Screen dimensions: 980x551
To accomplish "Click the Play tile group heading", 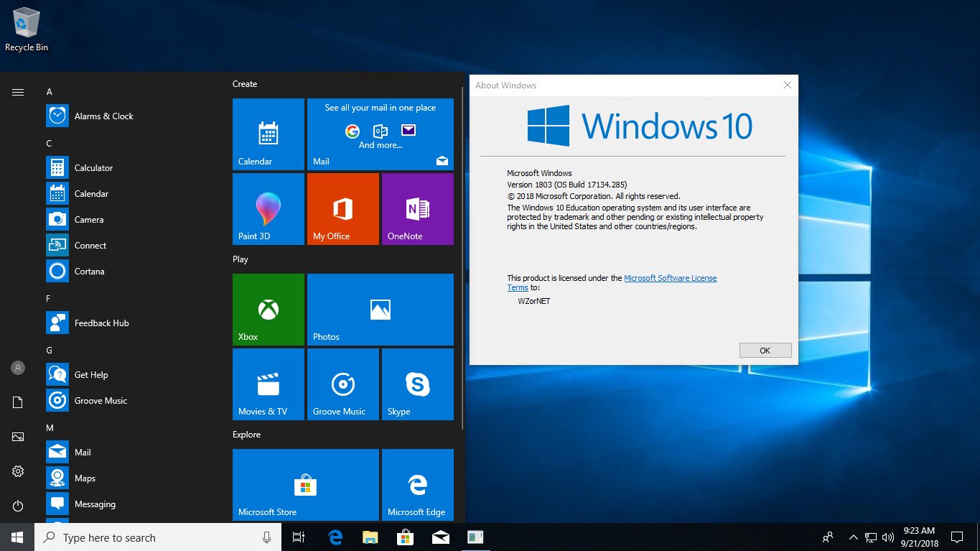I will click(241, 259).
